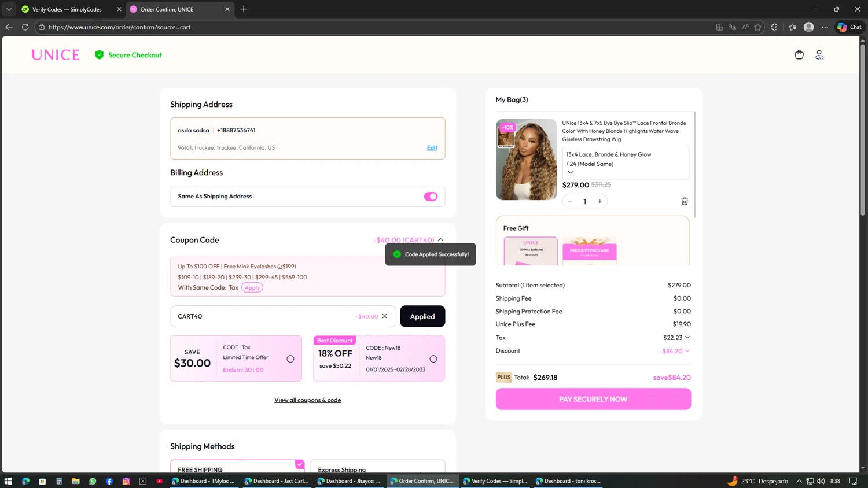Open browser favorites list icon

pyautogui.click(x=792, y=27)
